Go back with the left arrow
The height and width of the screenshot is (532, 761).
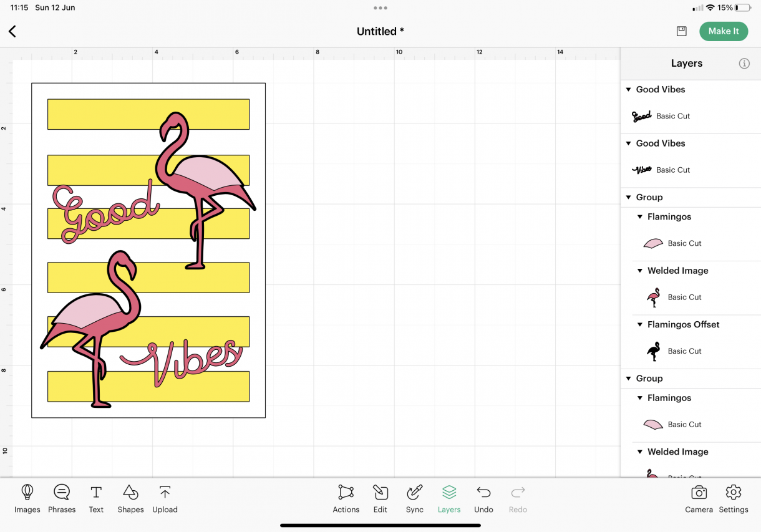[x=12, y=31]
